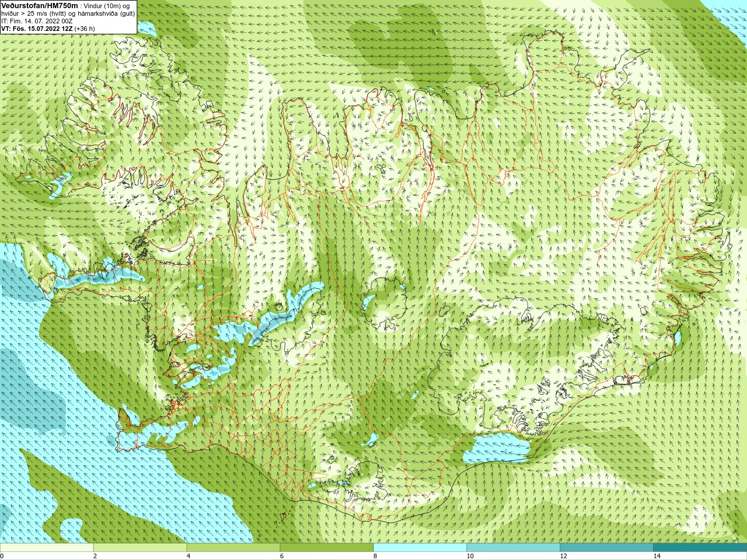Screen dimensions: 747x560
Task: Click the "IT: Fim. 14. 07. 2022 00Z" line
Action: coord(37,21)
